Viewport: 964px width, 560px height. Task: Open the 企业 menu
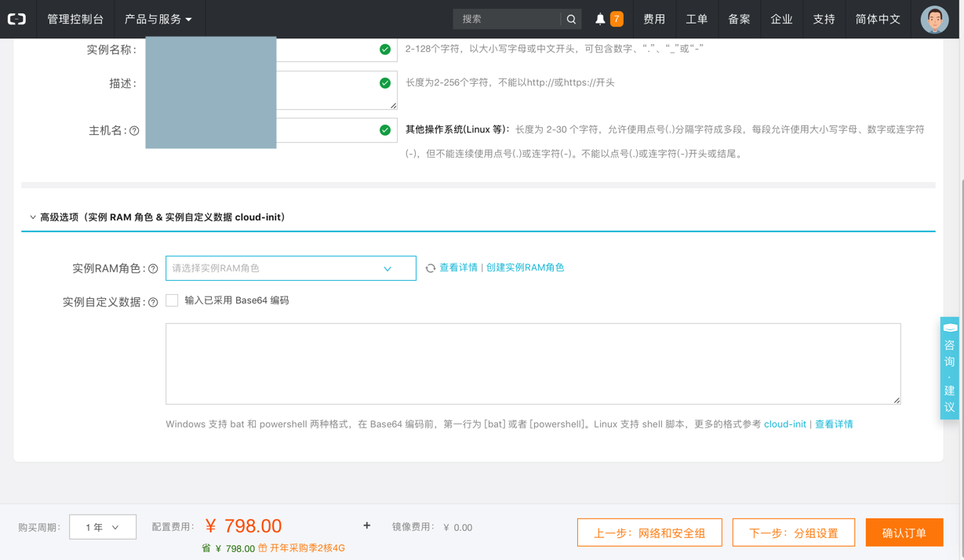(x=781, y=19)
